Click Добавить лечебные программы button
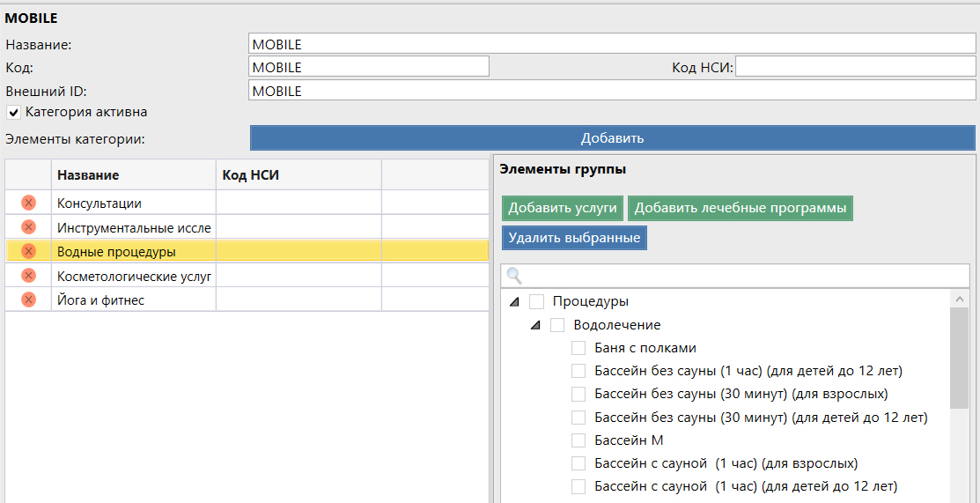This screenshot has height=503, width=980. tap(741, 208)
